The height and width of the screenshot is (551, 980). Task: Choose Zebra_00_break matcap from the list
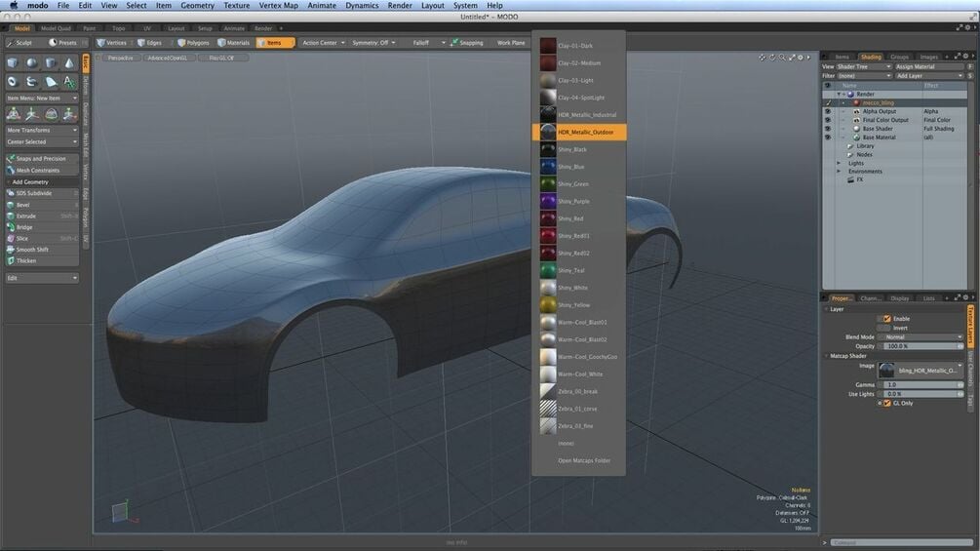coord(579,392)
